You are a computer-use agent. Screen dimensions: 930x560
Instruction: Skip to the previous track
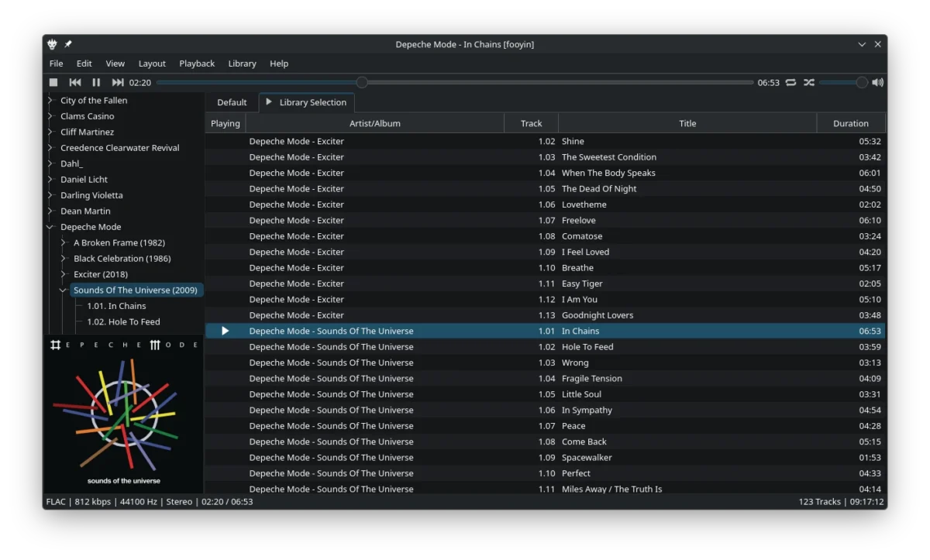pos(75,82)
